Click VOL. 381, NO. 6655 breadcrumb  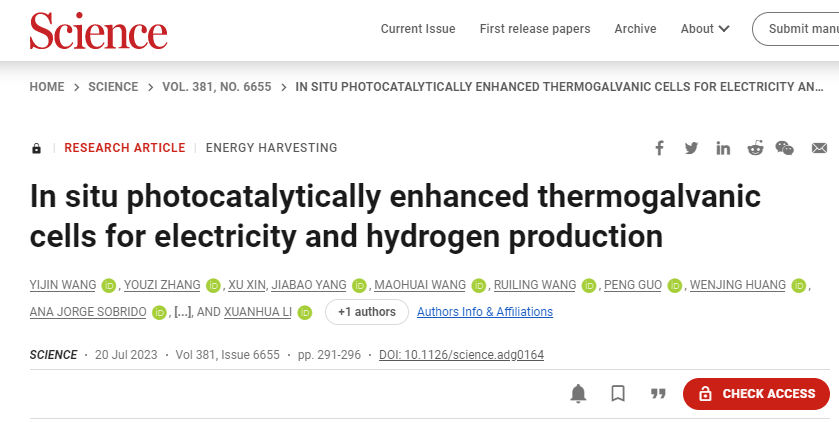click(x=217, y=87)
